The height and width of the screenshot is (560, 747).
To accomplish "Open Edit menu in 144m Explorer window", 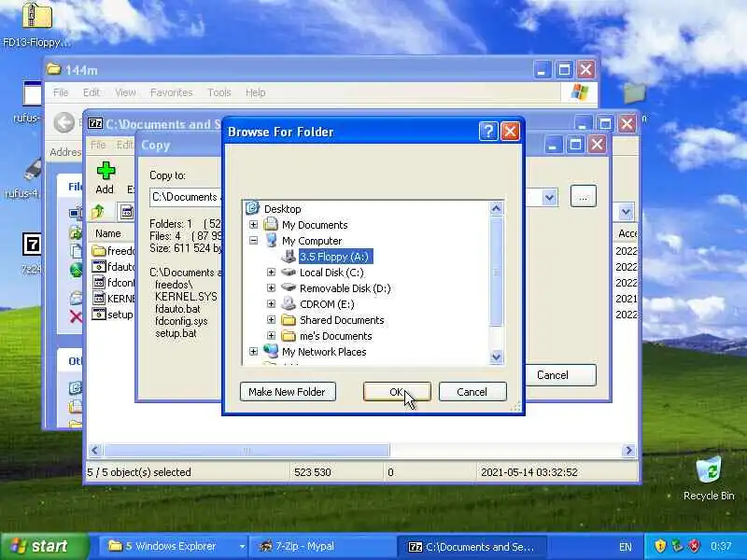I will click(92, 92).
